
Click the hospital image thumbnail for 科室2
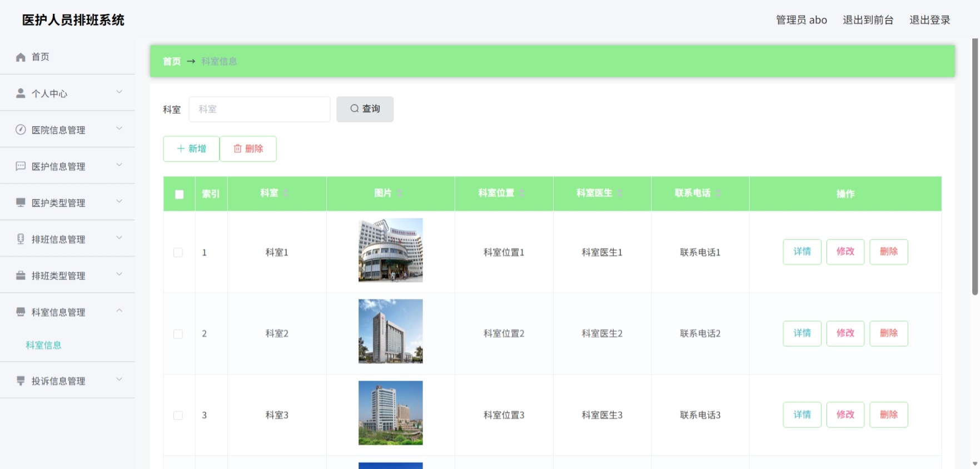click(390, 331)
